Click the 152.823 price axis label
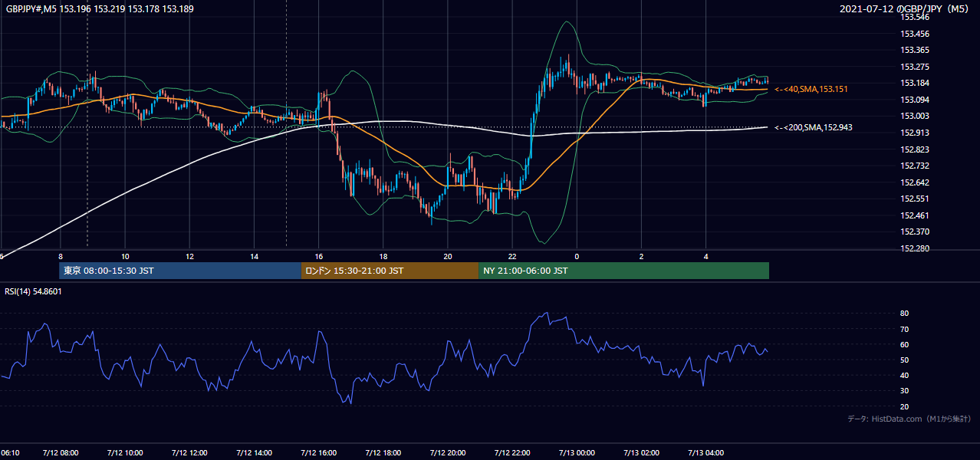The height and width of the screenshot is (460, 980). (915, 149)
